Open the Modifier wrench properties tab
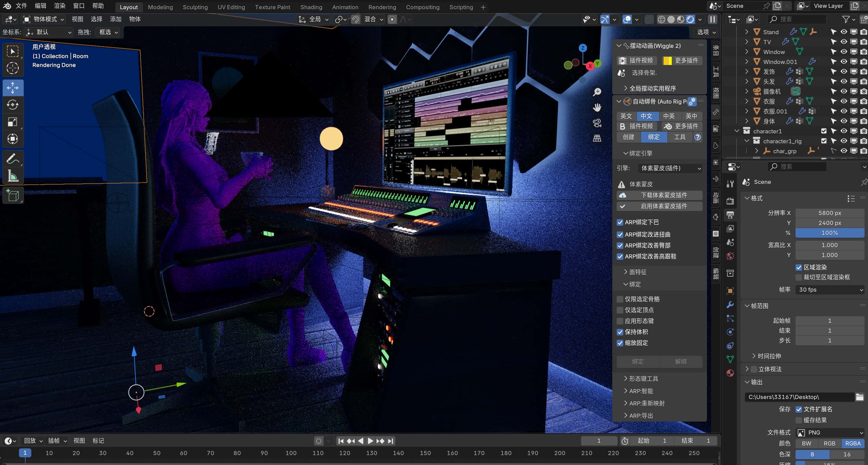Screen dimensions: 868x465 click(x=730, y=305)
